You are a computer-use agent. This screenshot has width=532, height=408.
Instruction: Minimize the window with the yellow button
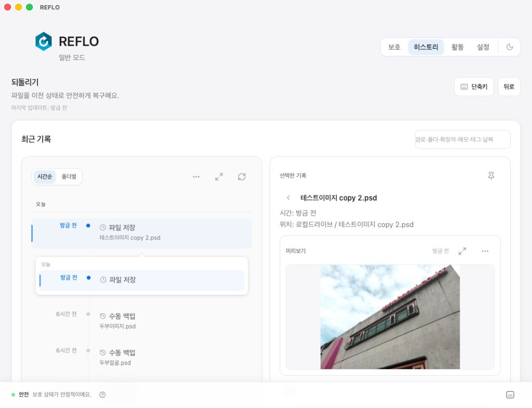pyautogui.click(x=18, y=7)
